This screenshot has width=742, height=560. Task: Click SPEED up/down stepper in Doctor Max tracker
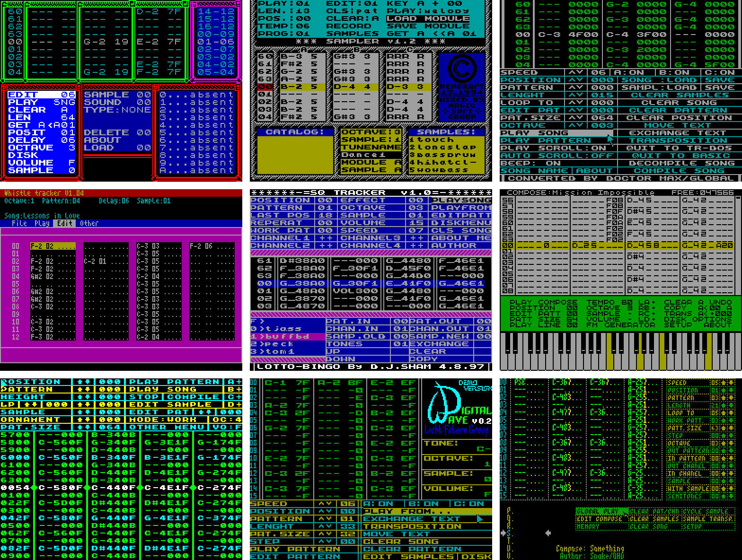[x=575, y=72]
